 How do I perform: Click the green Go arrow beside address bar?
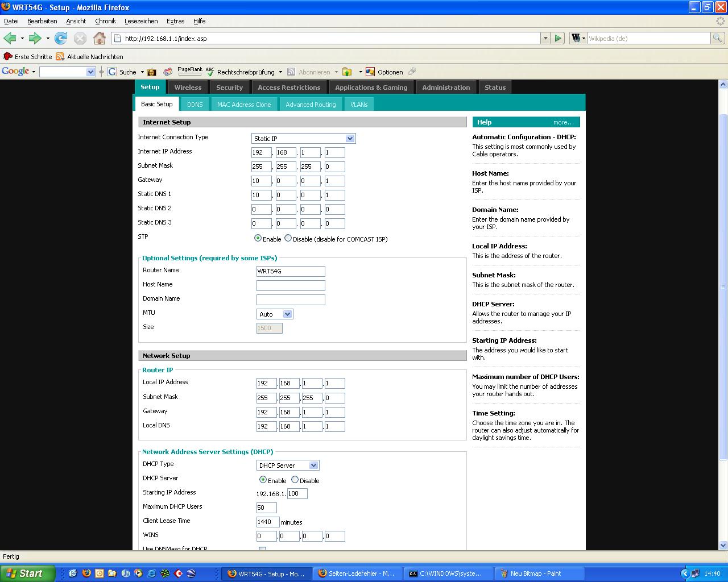tap(558, 38)
